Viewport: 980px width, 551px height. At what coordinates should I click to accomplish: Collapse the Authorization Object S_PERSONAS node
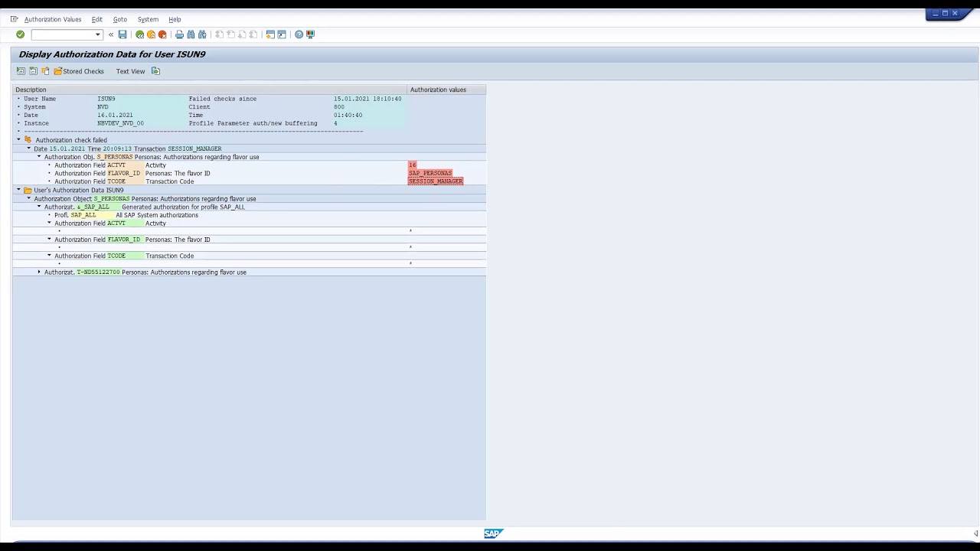28,198
